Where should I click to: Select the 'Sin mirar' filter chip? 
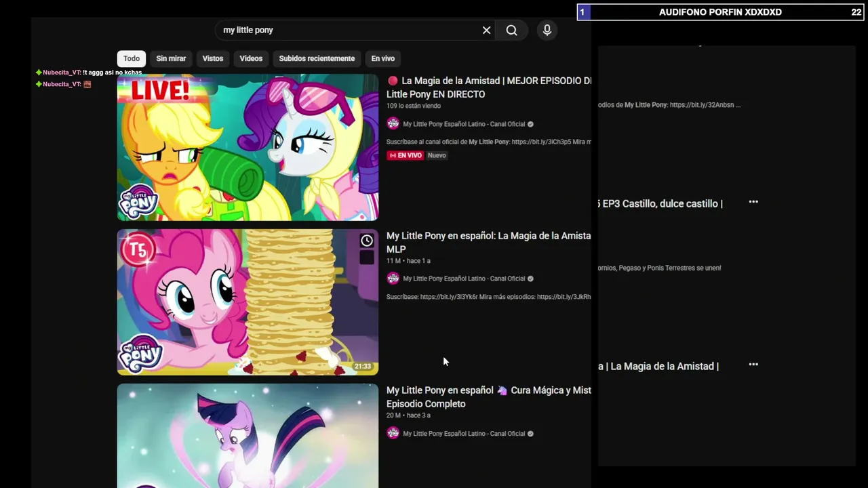pyautogui.click(x=171, y=58)
